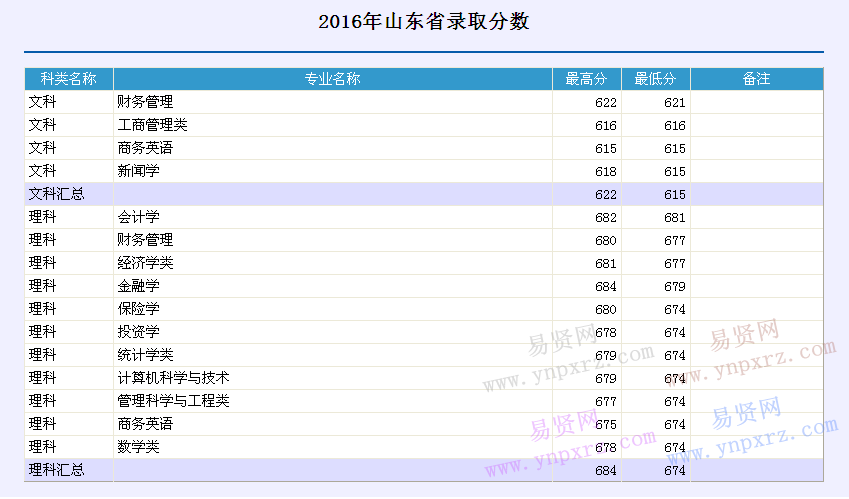Click the 投资学 major cell

(138, 332)
